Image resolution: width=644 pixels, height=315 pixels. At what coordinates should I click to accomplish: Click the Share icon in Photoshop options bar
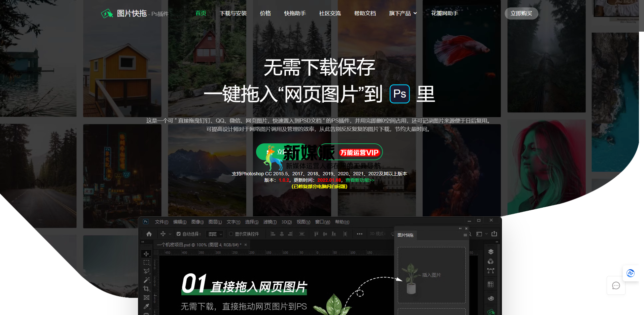tap(494, 234)
